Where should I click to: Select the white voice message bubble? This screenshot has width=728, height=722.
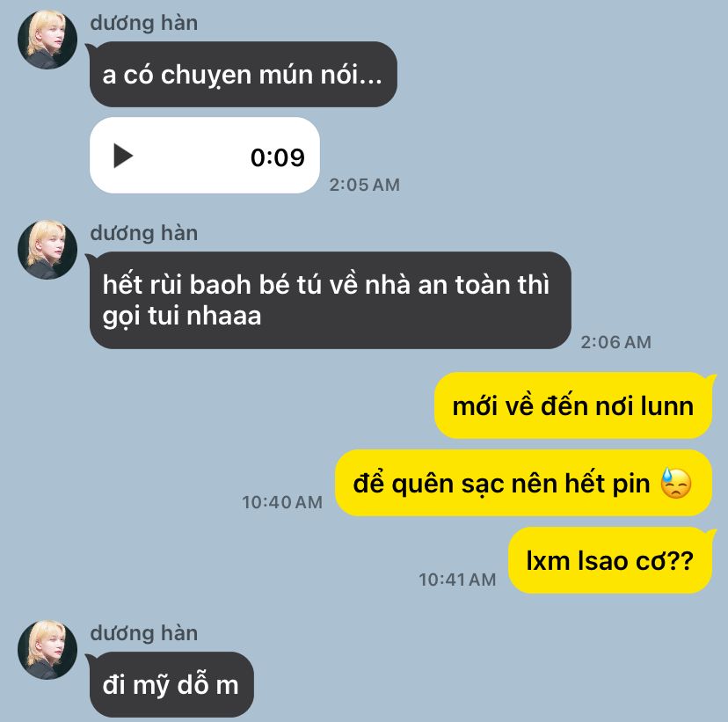coord(205,155)
